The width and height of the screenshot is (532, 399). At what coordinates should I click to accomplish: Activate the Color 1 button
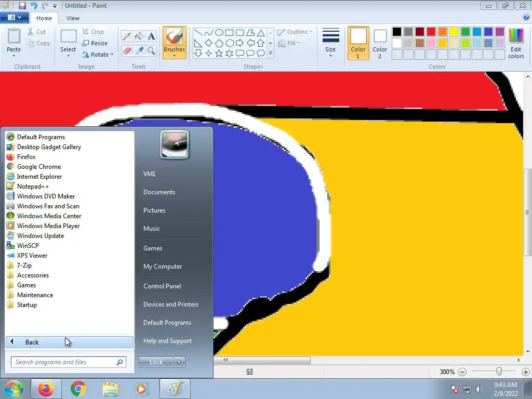pyautogui.click(x=358, y=43)
